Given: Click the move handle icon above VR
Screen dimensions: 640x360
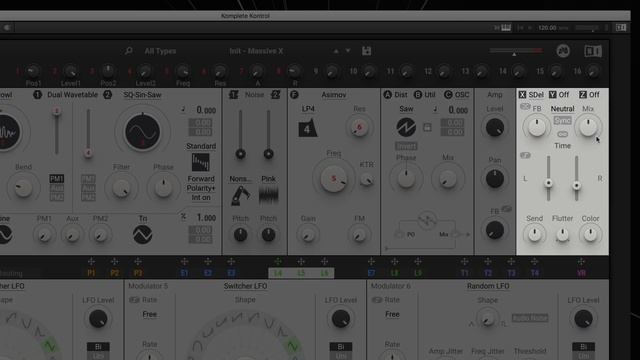Looking at the screenshot, I should pyautogui.click(x=581, y=261).
